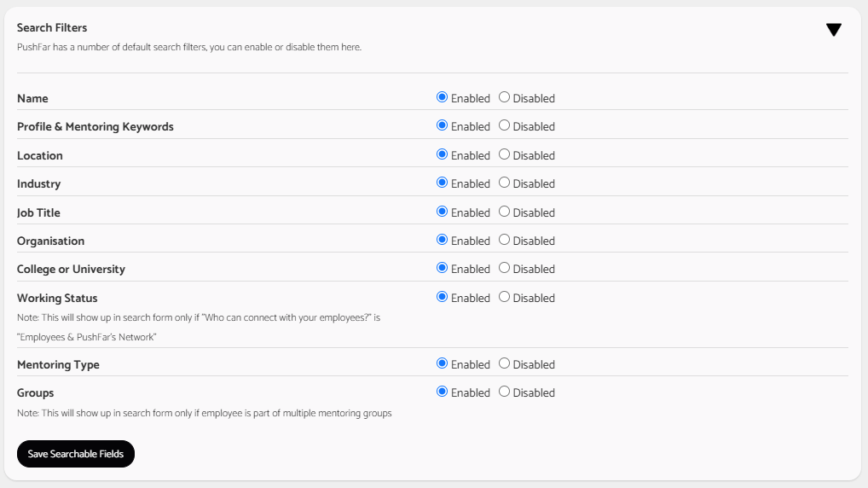Choose Enabled for Job Title
The width and height of the screenshot is (868, 488).
[x=442, y=212]
